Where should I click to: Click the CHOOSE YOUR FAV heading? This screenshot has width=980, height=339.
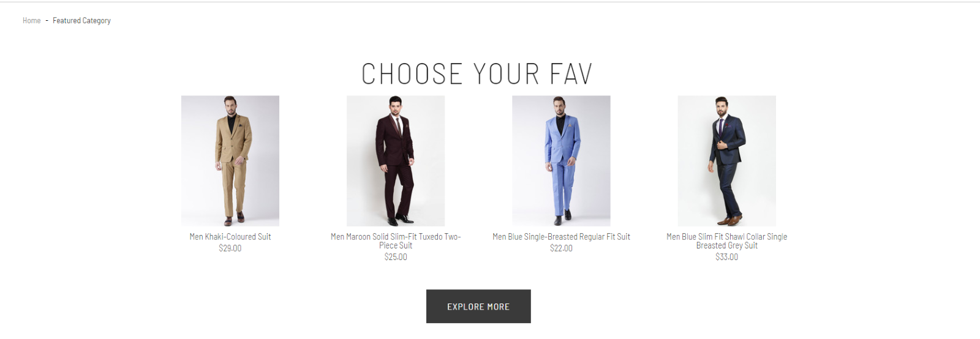coord(477,74)
